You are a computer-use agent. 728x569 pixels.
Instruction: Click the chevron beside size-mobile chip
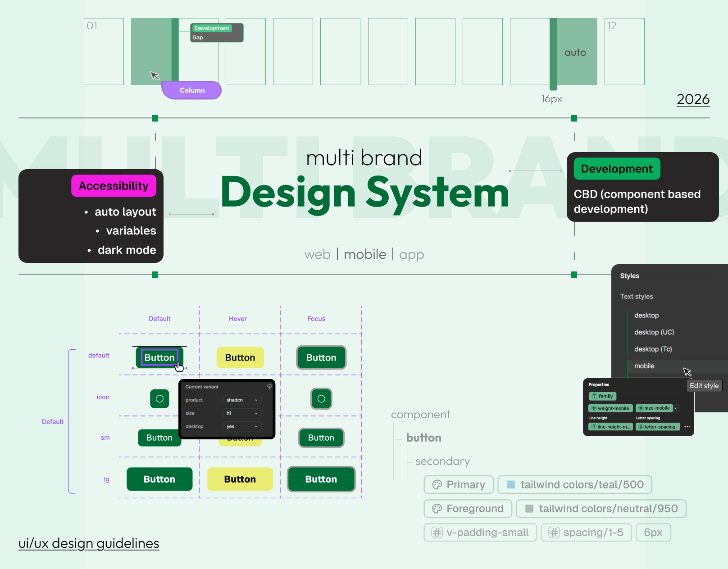676,408
